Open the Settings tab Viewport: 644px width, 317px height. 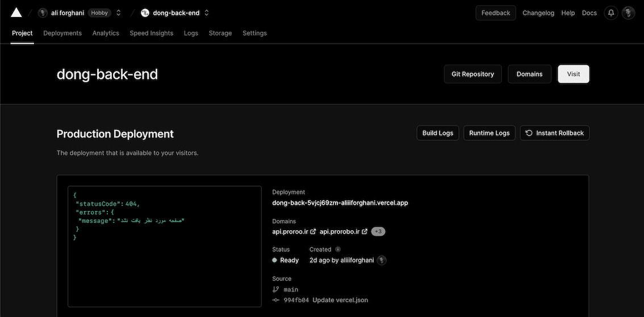254,33
